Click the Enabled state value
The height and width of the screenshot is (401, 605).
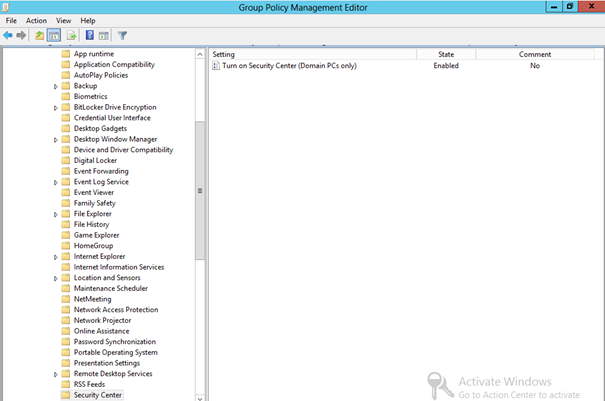click(446, 66)
